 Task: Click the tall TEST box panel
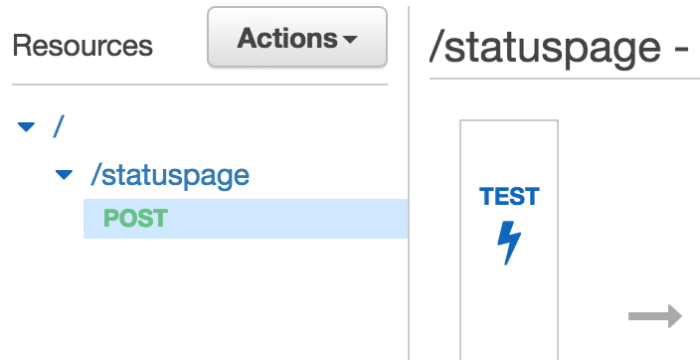pyautogui.click(x=509, y=240)
